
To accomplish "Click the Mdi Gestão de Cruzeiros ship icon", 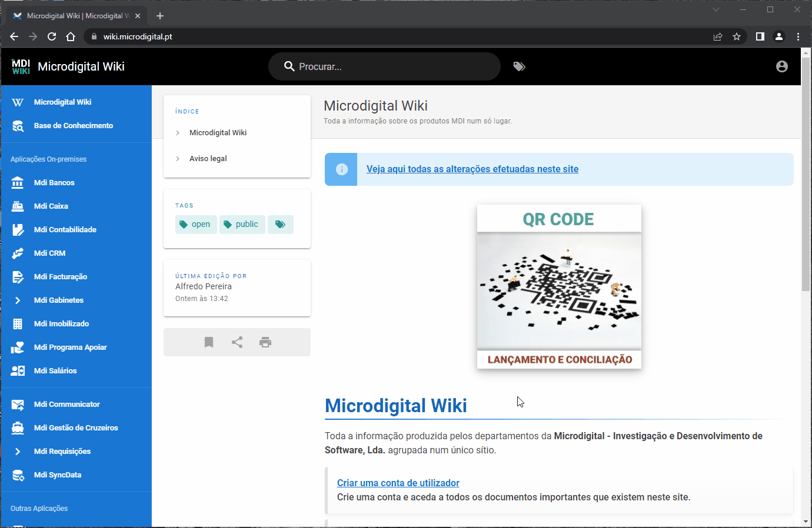I will (x=18, y=428).
